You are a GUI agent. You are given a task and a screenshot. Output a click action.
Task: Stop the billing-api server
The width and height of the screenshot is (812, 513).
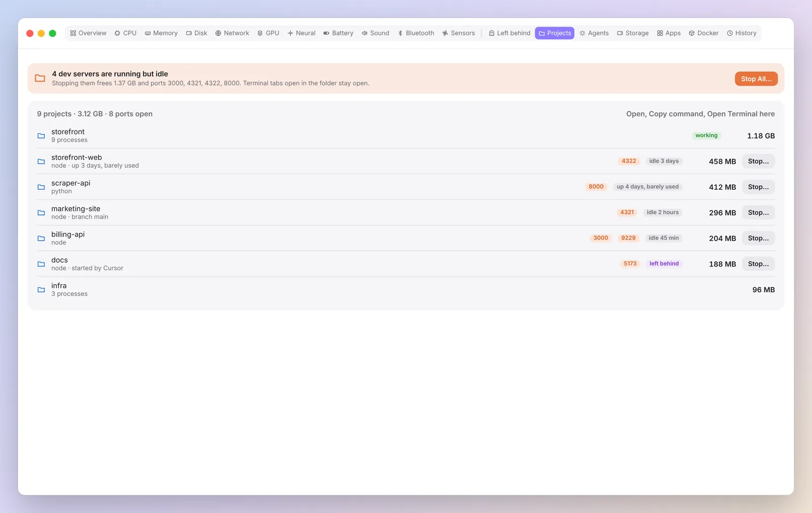click(x=758, y=238)
